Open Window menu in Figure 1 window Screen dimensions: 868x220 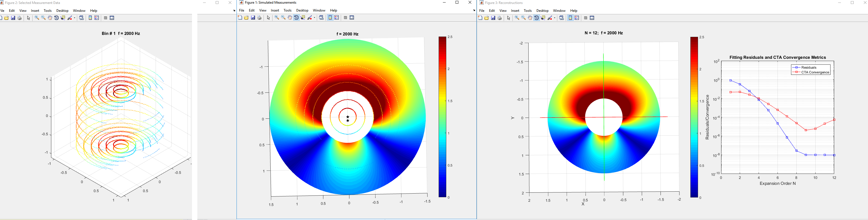point(319,10)
